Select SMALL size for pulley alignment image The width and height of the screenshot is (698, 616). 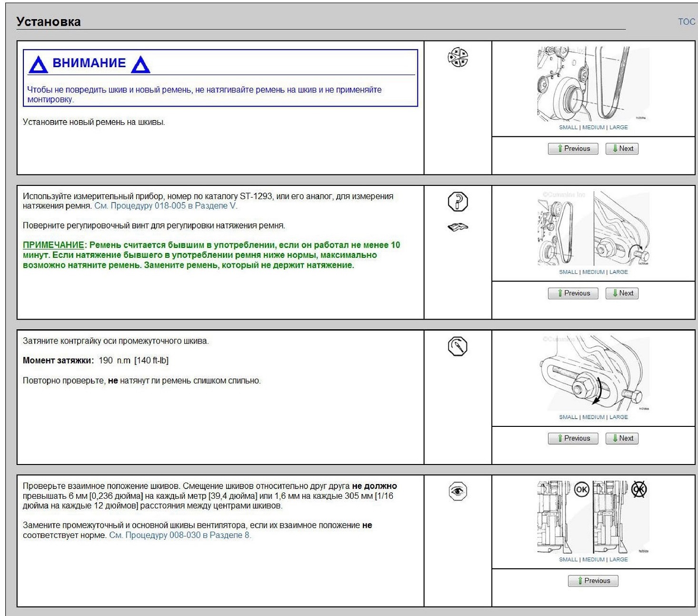pos(568,559)
